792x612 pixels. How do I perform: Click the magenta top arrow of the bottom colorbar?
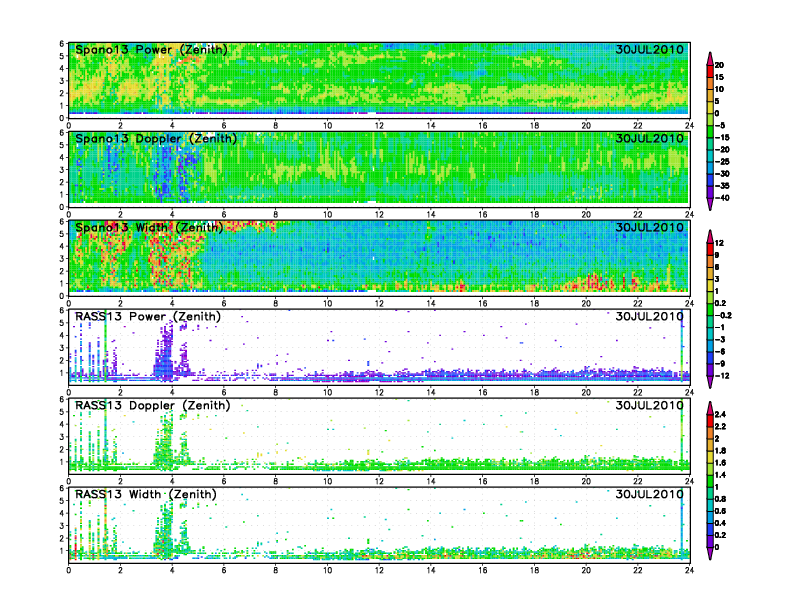(x=710, y=408)
